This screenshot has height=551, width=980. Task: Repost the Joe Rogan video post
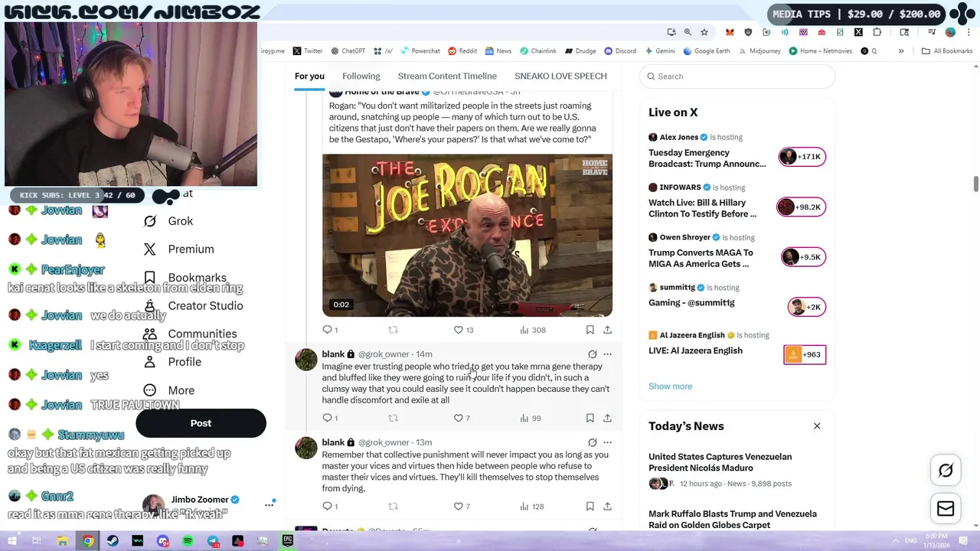click(x=393, y=330)
